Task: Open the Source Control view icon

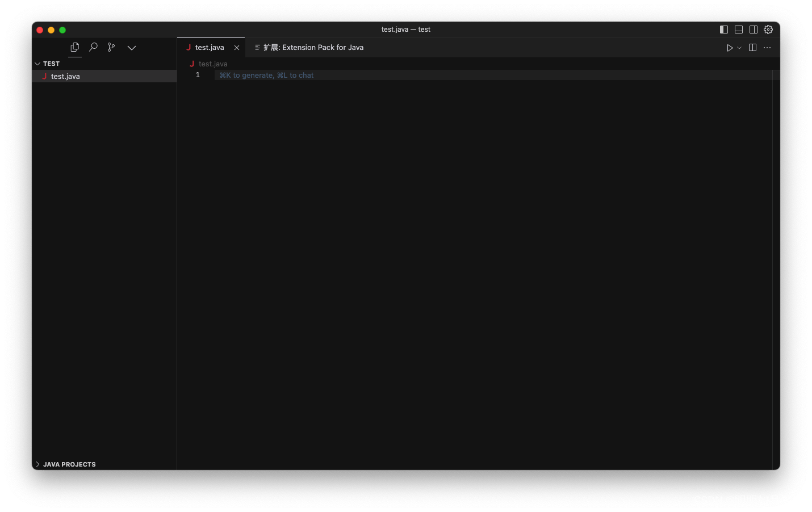Action: (111, 47)
